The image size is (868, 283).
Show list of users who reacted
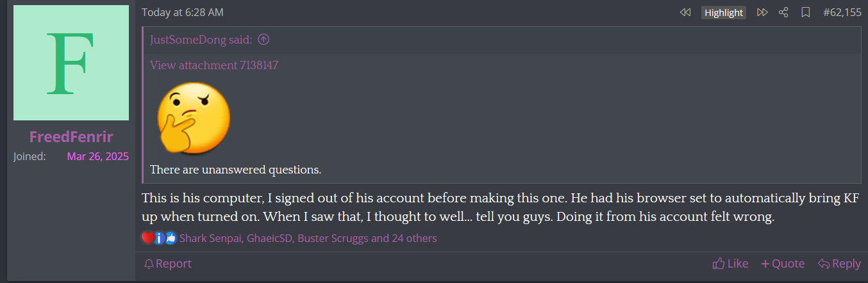[308, 238]
